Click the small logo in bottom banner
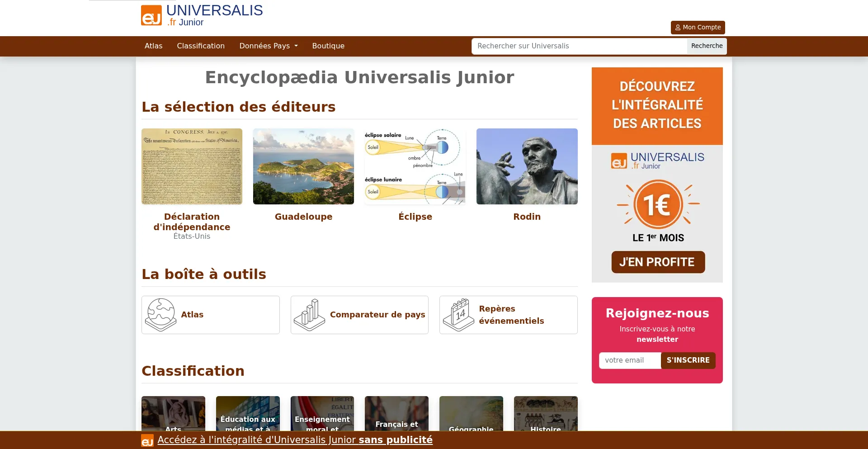868x449 pixels. pyautogui.click(x=147, y=440)
